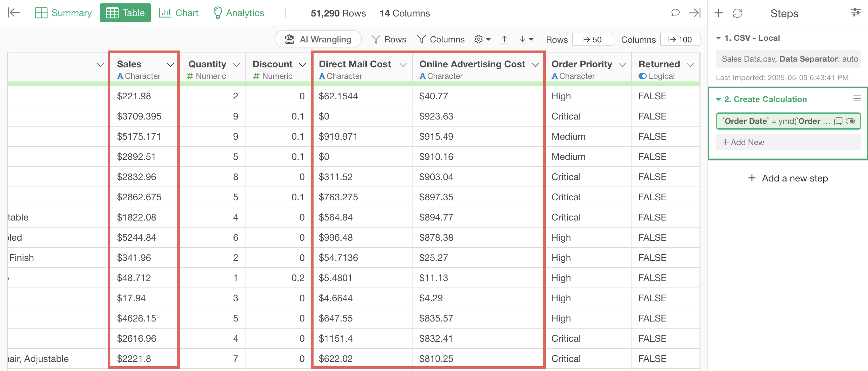Select the Sales cell $3709.395
This screenshot has width=868, height=371.
click(144, 116)
